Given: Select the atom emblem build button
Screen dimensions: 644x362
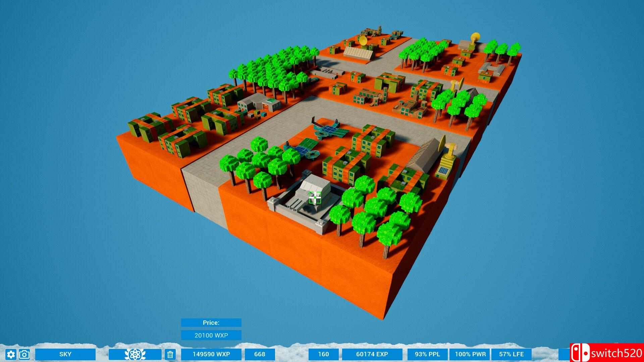Looking at the screenshot, I should pos(135,354).
